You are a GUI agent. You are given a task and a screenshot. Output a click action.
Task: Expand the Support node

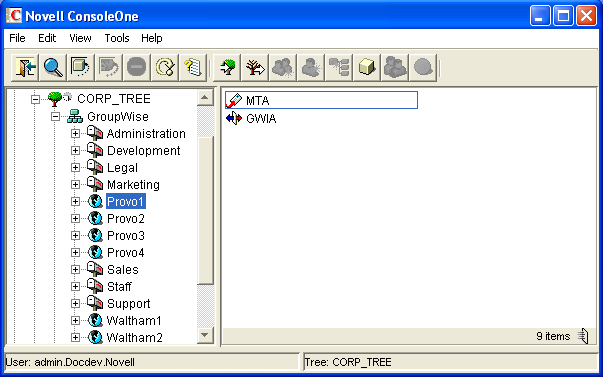(x=75, y=304)
